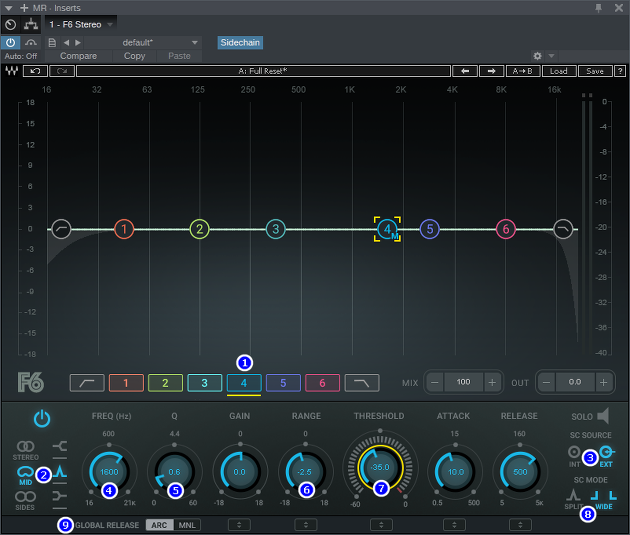The height and width of the screenshot is (535, 630).
Task: Decrease MIX value with minus
Action: pyautogui.click(x=435, y=382)
